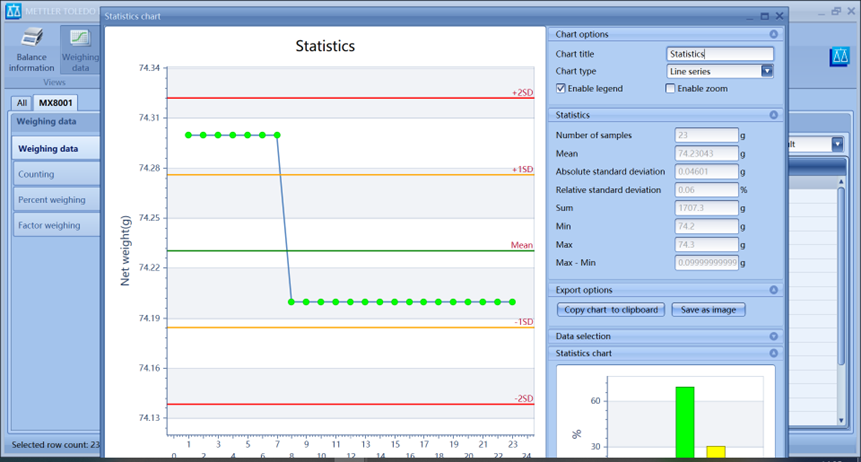This screenshot has width=861, height=462.
Task: Click yellow bar in histogram chart
Action: tap(715, 452)
